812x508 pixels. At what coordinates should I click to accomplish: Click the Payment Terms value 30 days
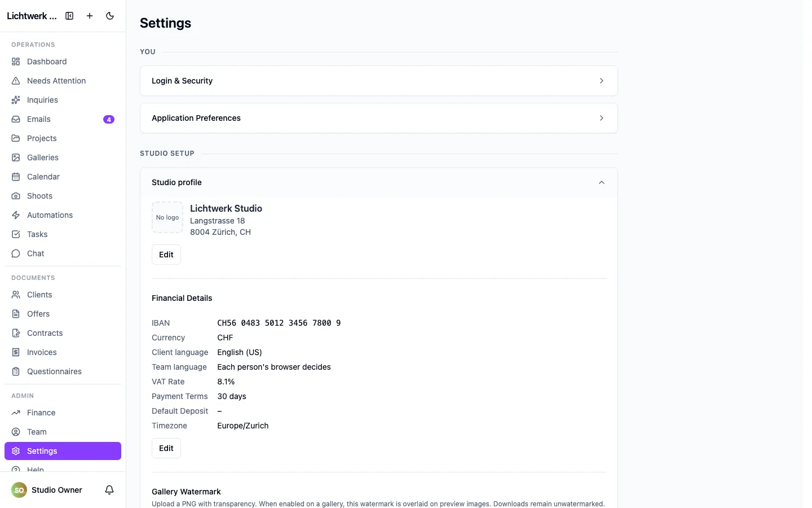[232, 396]
